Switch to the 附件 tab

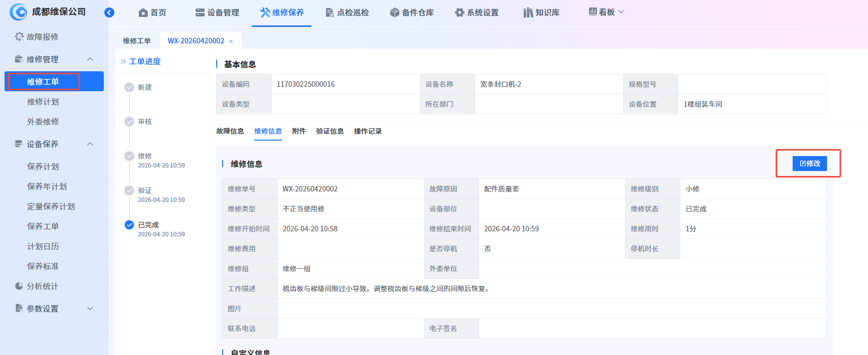click(299, 131)
